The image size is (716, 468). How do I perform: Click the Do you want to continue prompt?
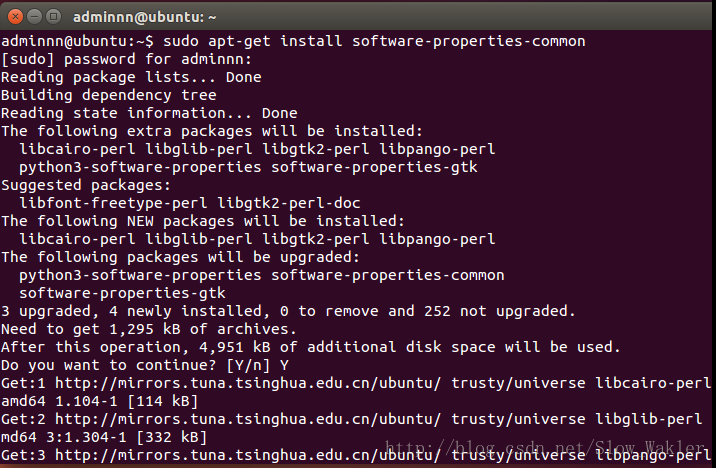pos(145,365)
